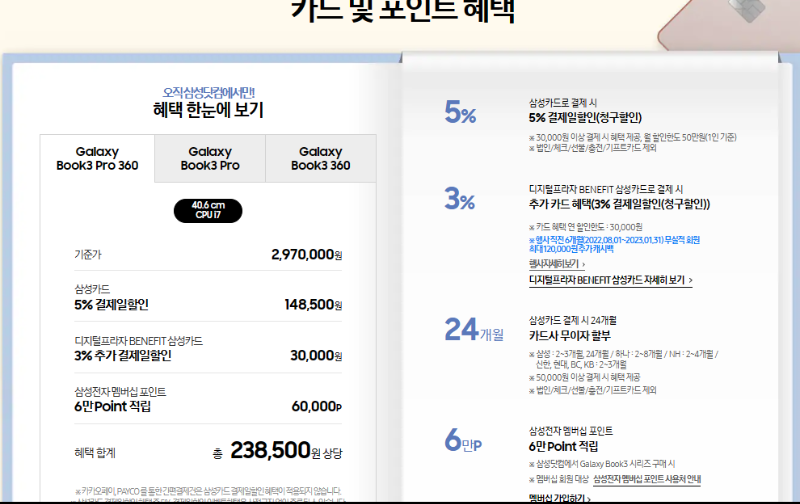
Task: Click the large 3% benefit figure
Action: (460, 199)
